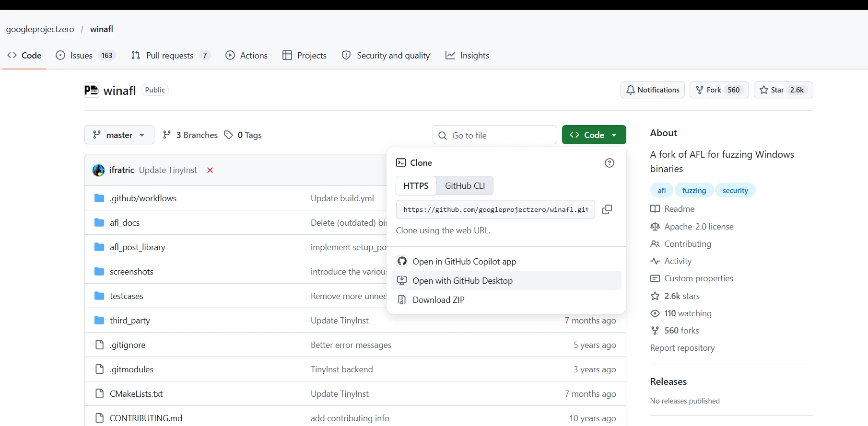Click the CMakeLists.txt file icon
Screen dimensions: 868x426
pyautogui.click(x=99, y=393)
